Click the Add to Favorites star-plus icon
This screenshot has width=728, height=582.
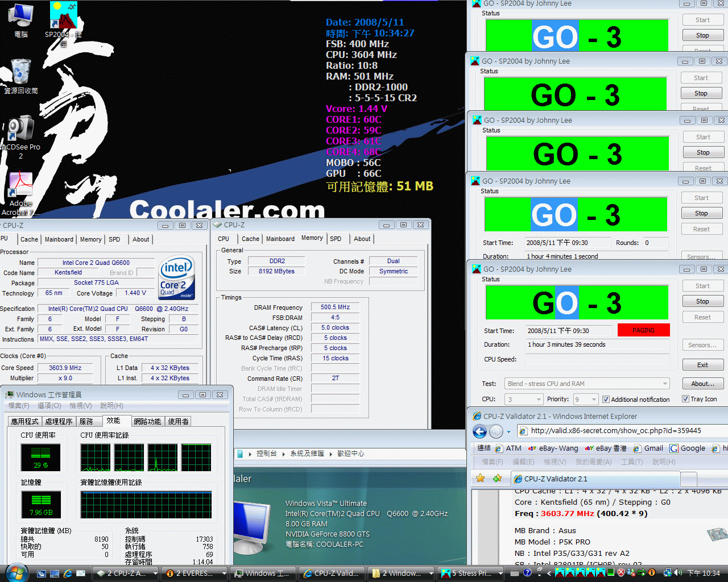point(497,478)
